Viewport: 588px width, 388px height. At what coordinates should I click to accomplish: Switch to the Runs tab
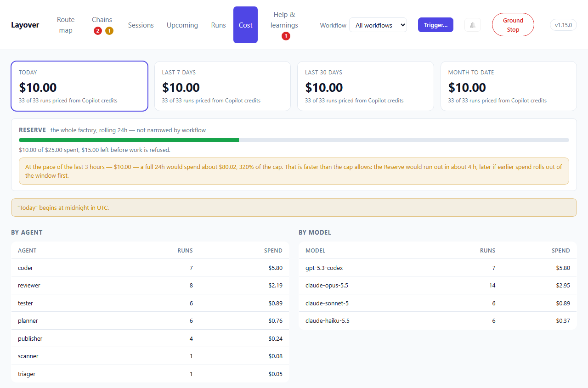pyautogui.click(x=219, y=25)
